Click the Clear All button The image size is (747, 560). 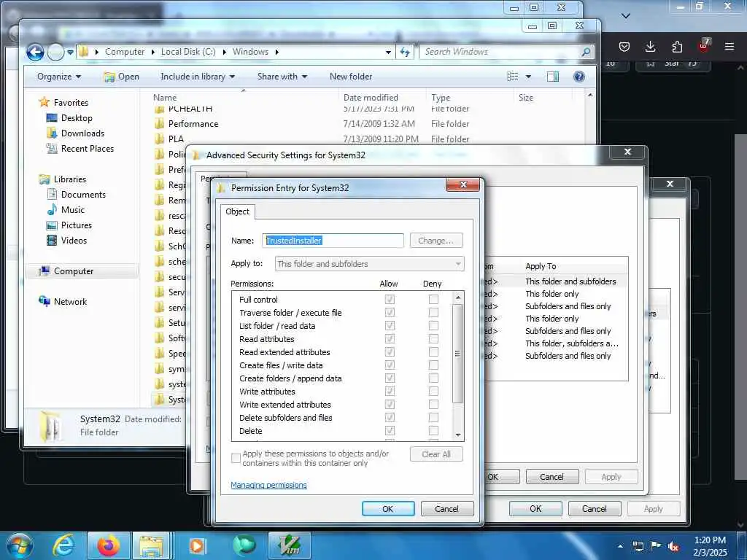pos(436,454)
